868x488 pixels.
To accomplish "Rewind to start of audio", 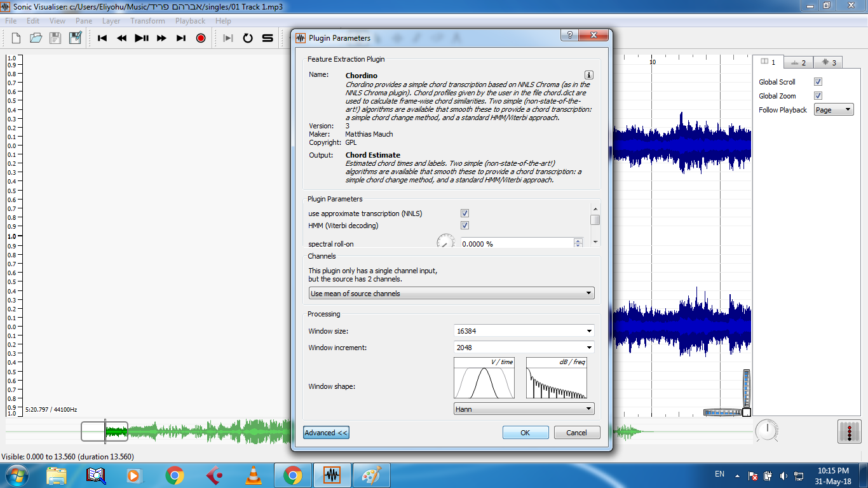I will [102, 38].
